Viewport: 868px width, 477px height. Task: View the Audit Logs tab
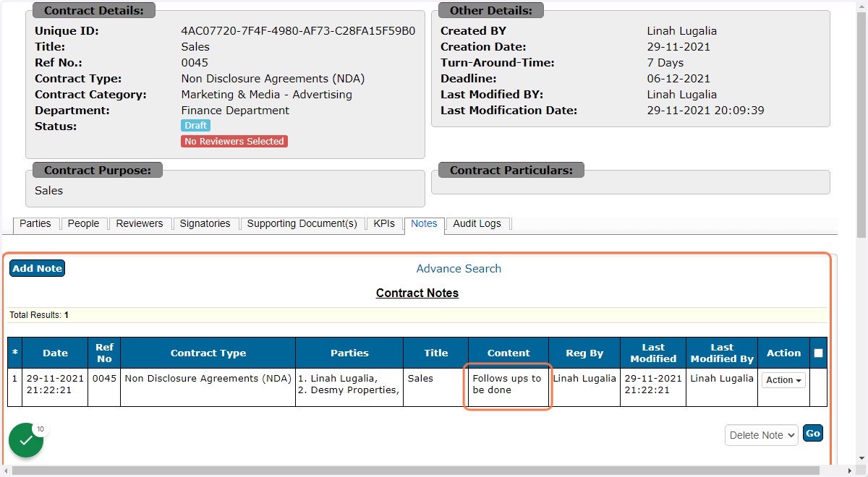coord(477,224)
